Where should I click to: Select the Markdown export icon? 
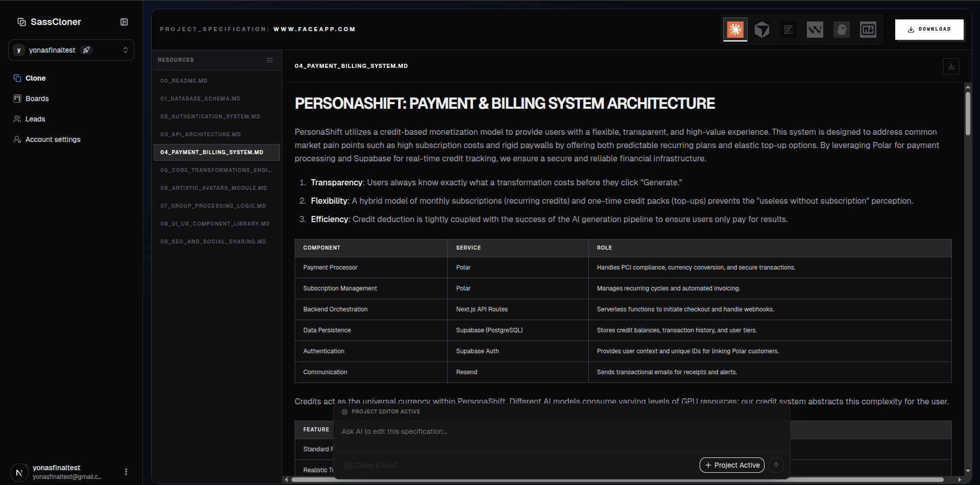pos(868,30)
